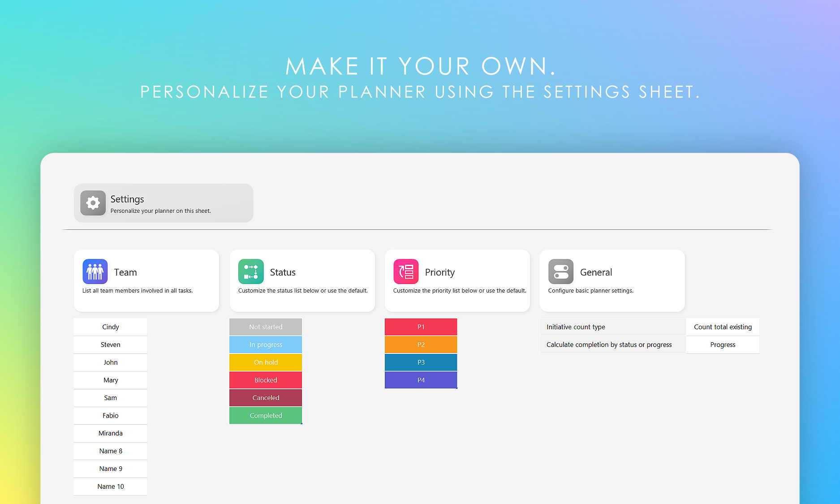Click the green Completed status cell
Image resolution: width=840 pixels, height=504 pixels.
pyautogui.click(x=266, y=415)
